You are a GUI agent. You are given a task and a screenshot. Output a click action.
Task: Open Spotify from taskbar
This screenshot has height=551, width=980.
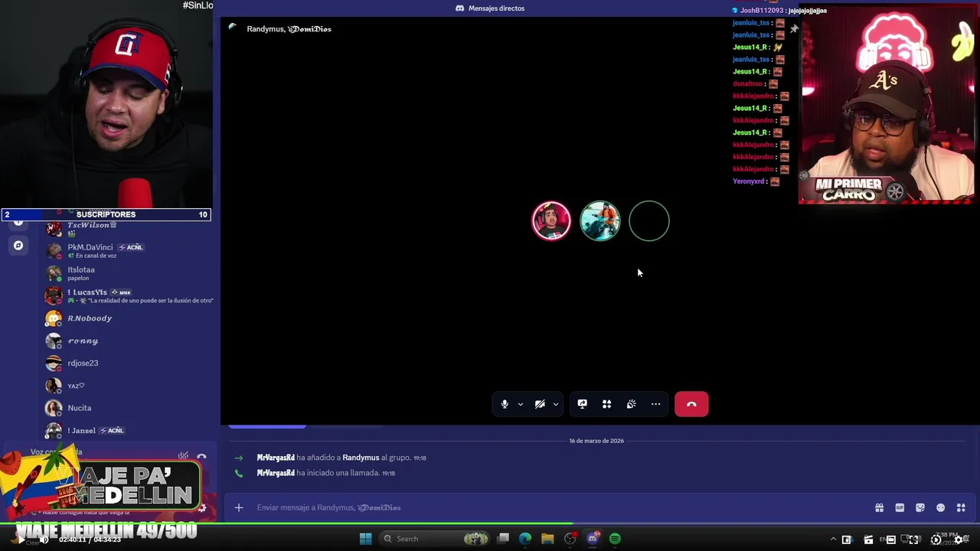click(x=615, y=539)
